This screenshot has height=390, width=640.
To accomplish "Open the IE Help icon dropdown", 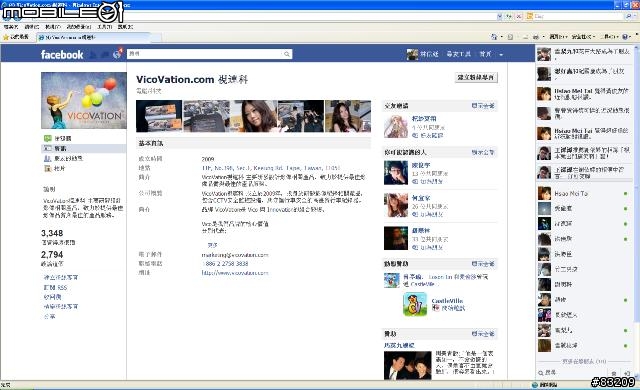I will [x=626, y=37].
